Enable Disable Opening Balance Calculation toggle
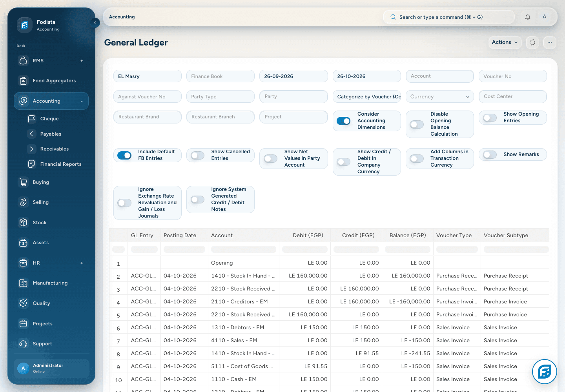565x392 pixels. click(x=417, y=124)
